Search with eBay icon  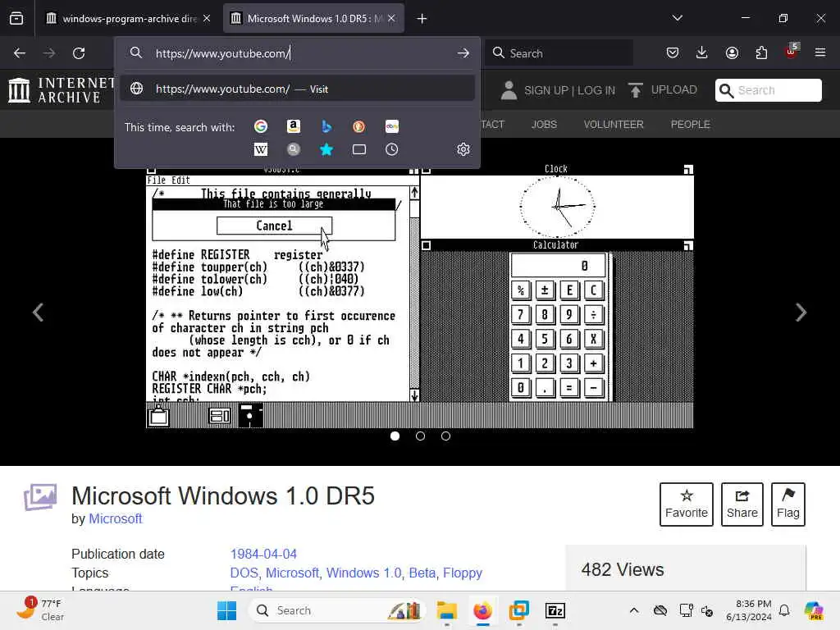tap(391, 126)
